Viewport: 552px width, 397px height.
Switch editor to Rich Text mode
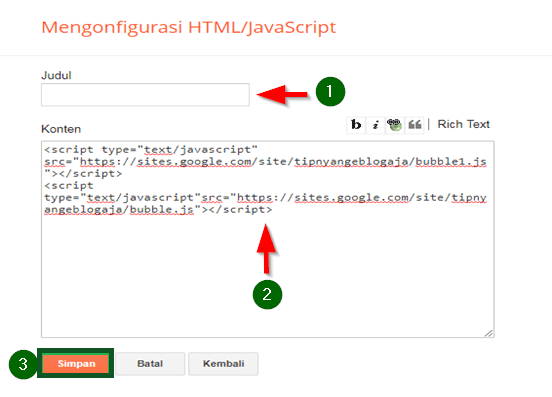coord(463,124)
